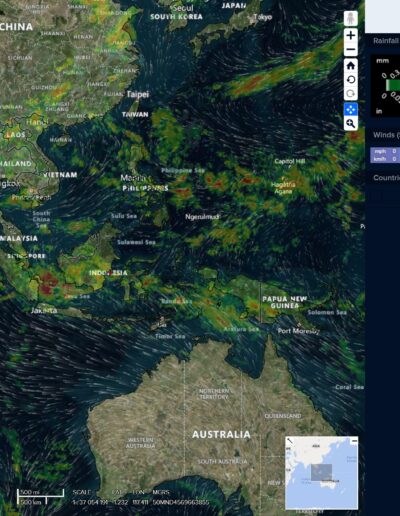Expand the Countries section in side panel

click(386, 178)
